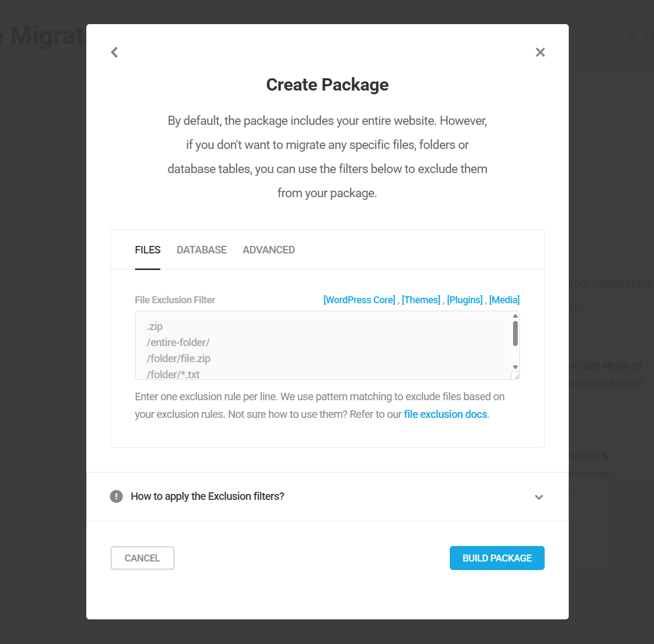
Task: Open the ADVANCED tab
Action: pyautogui.click(x=269, y=250)
